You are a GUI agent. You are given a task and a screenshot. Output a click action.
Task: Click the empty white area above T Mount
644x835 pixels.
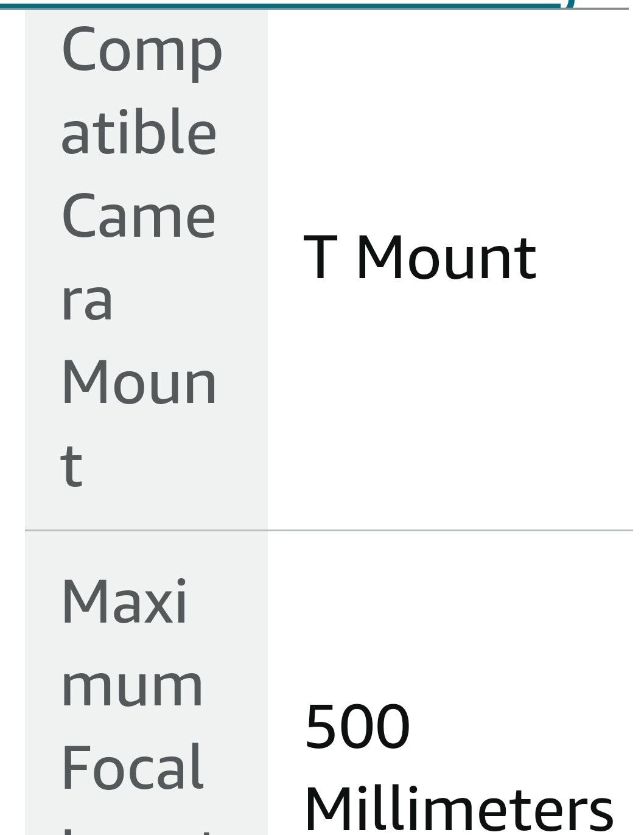pos(450,122)
